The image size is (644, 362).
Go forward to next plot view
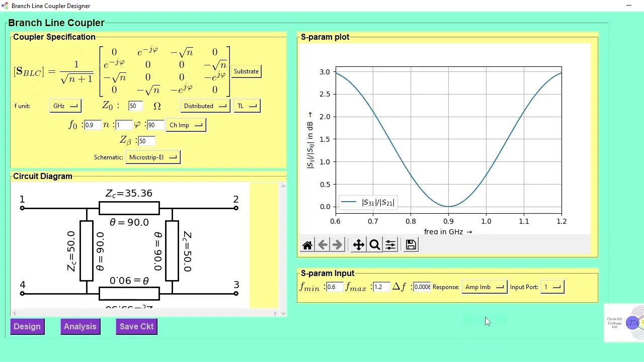click(x=338, y=245)
